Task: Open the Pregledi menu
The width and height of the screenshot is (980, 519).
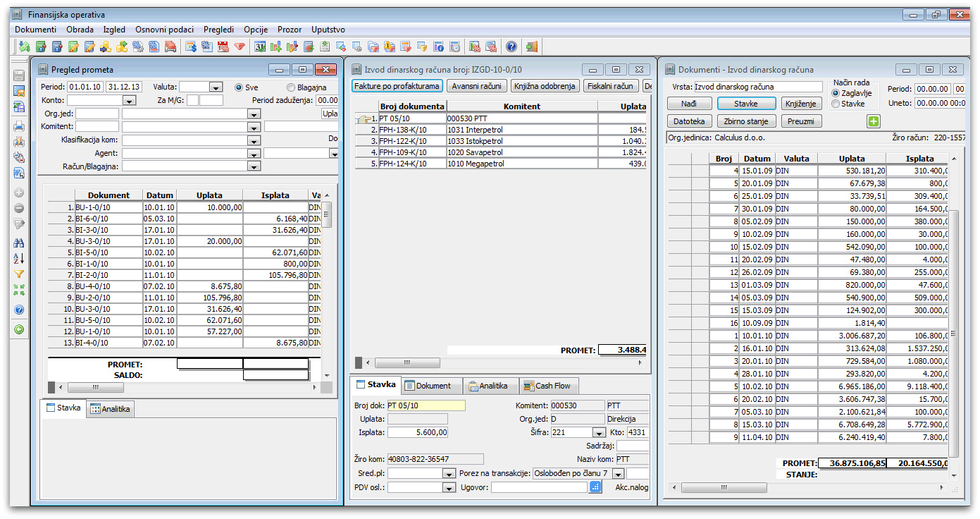Action: pyautogui.click(x=218, y=30)
